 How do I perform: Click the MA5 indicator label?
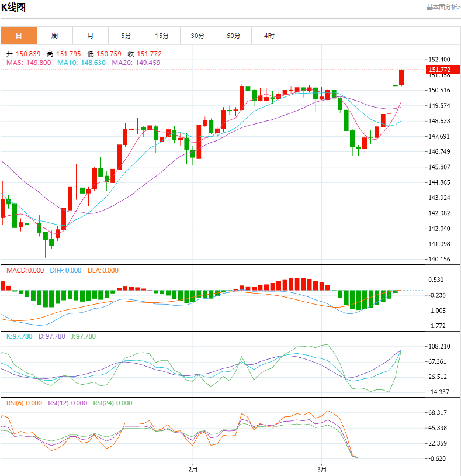tap(29, 63)
